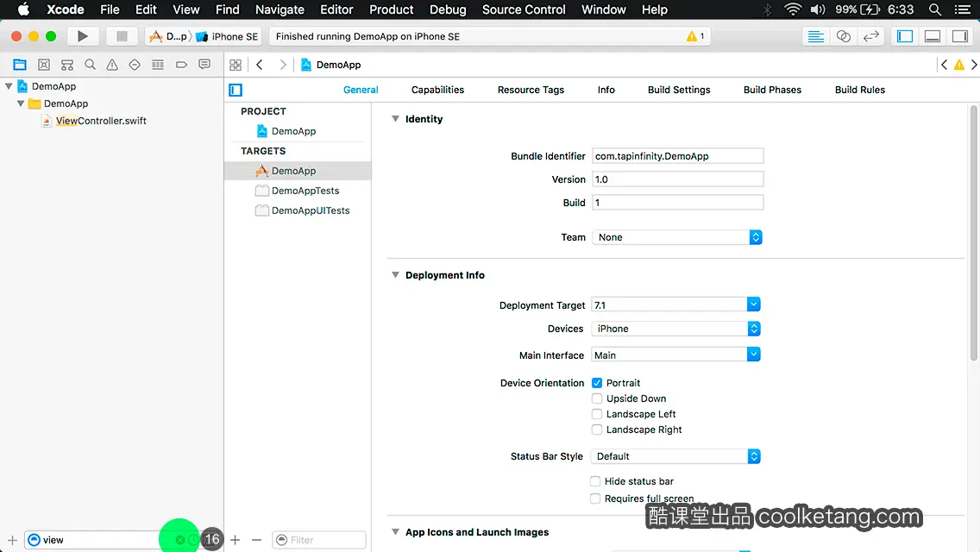
Task: Enable the Portrait orientation checkbox
Action: pyautogui.click(x=597, y=383)
